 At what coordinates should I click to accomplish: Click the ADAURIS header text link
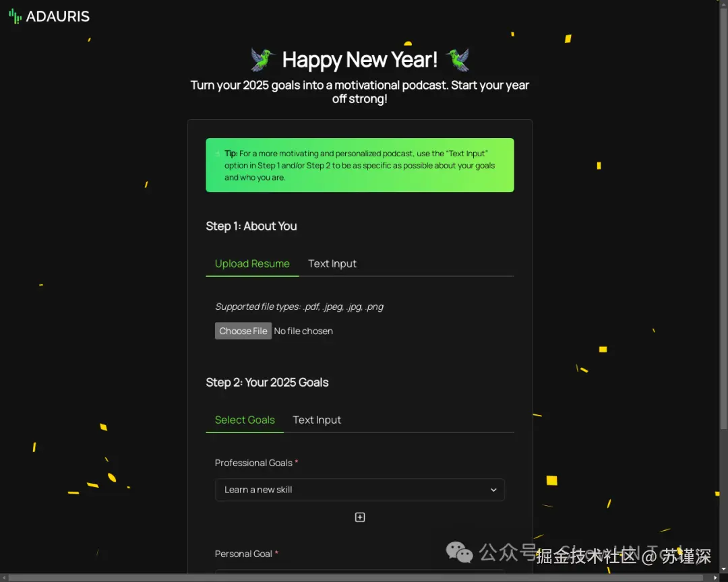tap(57, 16)
